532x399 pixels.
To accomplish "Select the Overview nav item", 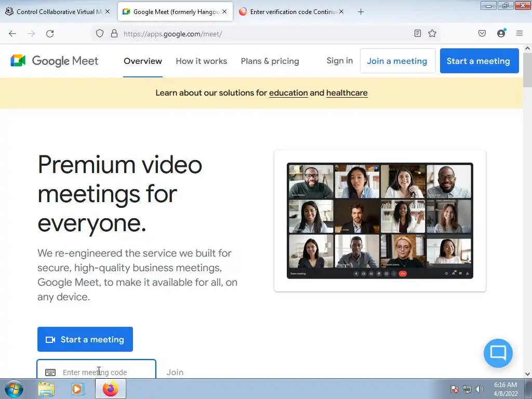I will click(143, 61).
